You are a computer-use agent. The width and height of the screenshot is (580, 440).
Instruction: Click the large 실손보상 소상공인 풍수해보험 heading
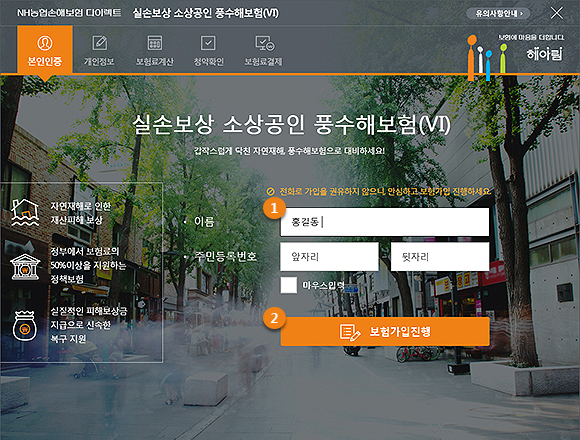point(291,124)
